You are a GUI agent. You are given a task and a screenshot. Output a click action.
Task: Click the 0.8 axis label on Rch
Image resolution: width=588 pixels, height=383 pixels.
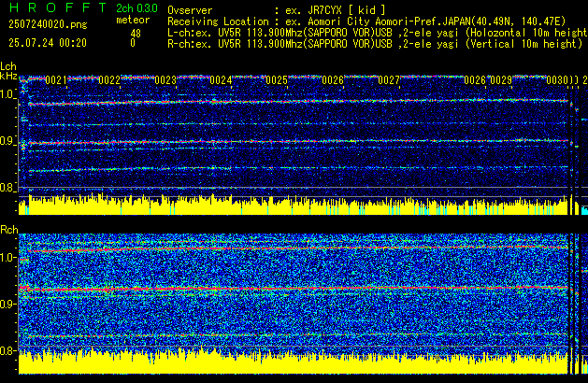point(7,350)
